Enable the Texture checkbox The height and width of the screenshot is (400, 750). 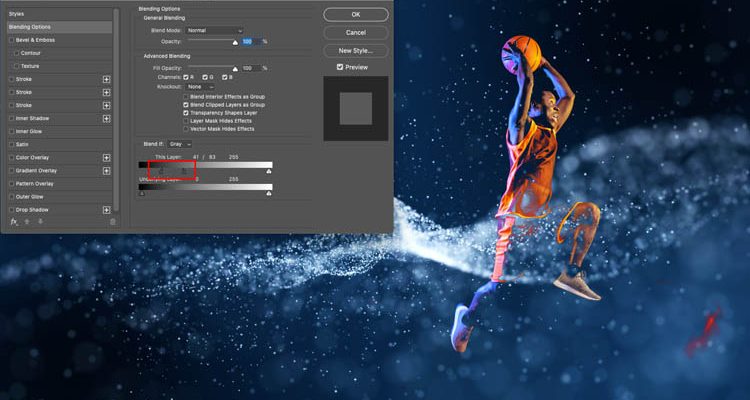(x=17, y=66)
